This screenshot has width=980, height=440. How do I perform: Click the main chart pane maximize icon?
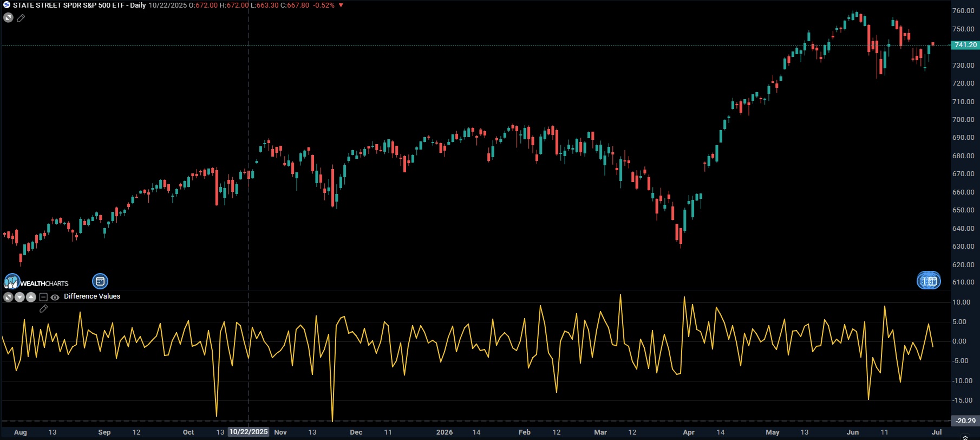tap(8, 18)
